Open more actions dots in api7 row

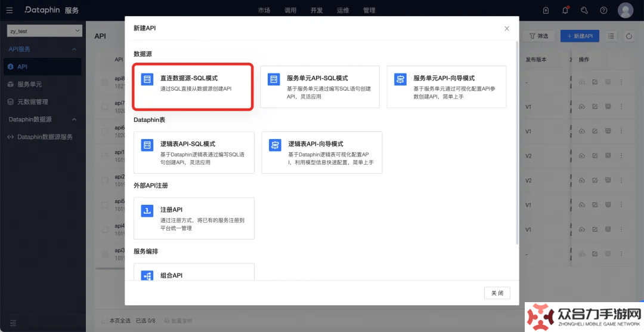click(x=621, y=106)
